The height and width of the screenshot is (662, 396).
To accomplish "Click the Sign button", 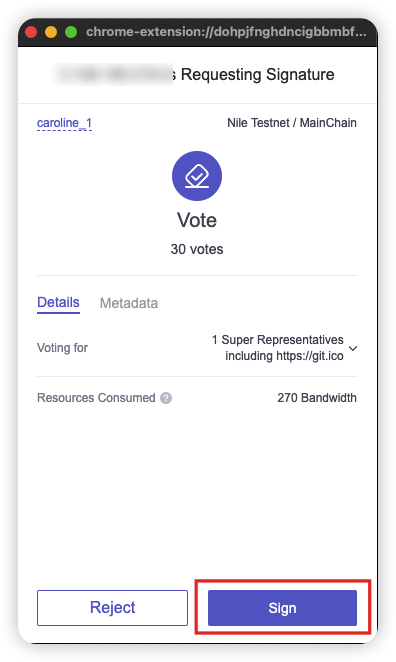I will pyautogui.click(x=282, y=608).
